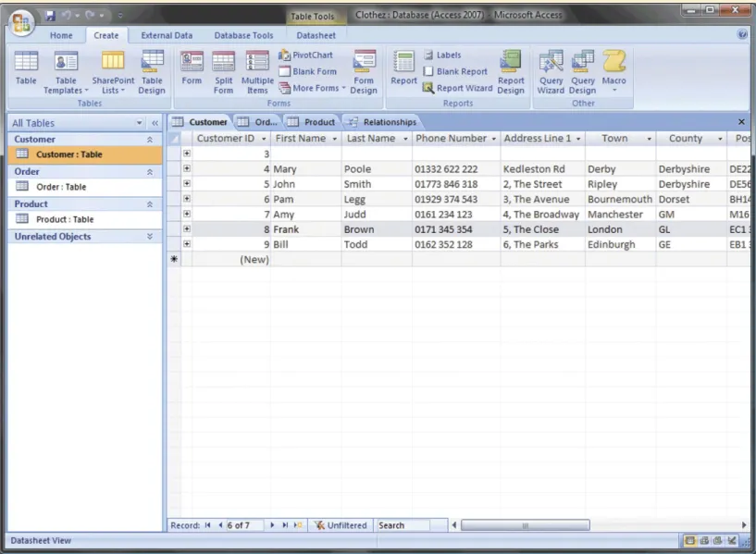Click the Table icon in Tables group

(x=26, y=68)
